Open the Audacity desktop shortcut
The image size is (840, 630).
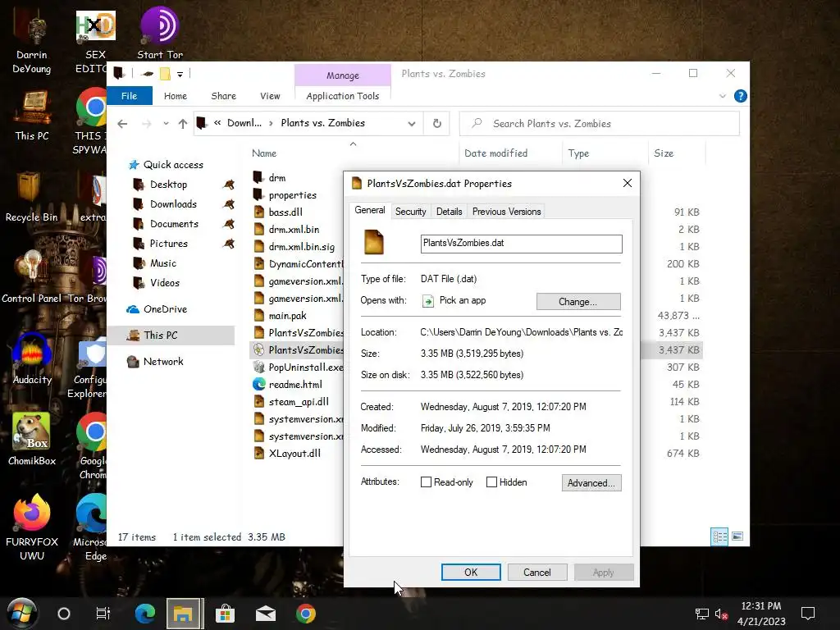click(x=32, y=358)
